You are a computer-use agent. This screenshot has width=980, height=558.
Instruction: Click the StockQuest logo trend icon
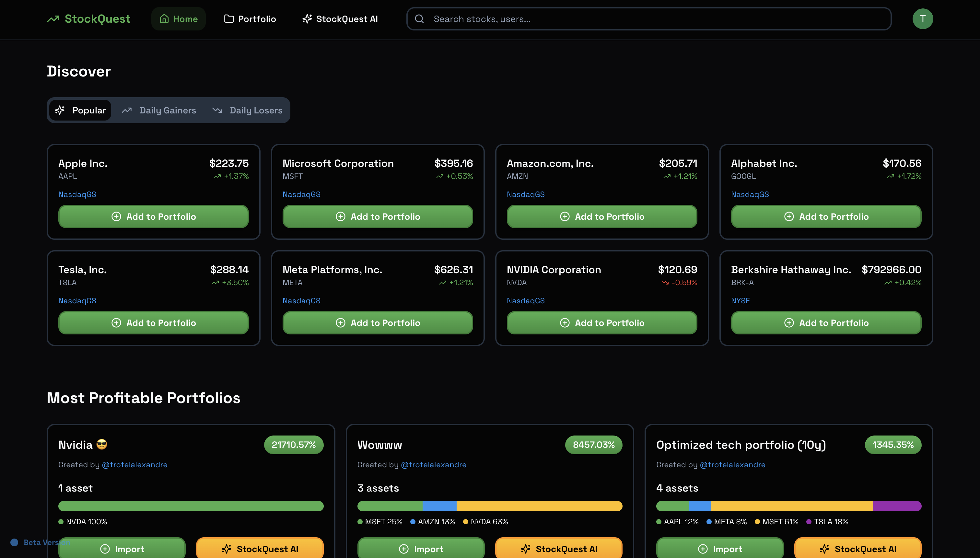(53, 19)
